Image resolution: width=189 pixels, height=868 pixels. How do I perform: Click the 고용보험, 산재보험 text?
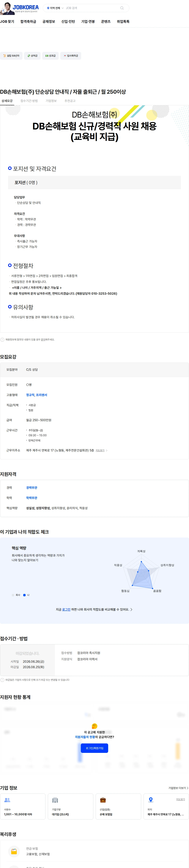(38, 854)
